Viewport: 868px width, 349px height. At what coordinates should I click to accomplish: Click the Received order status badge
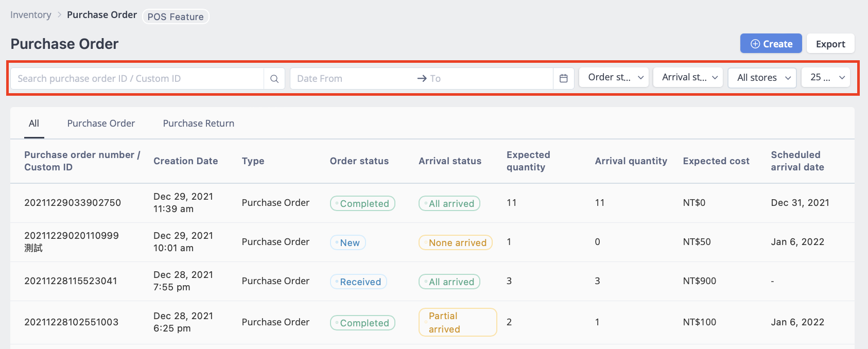[x=358, y=282]
